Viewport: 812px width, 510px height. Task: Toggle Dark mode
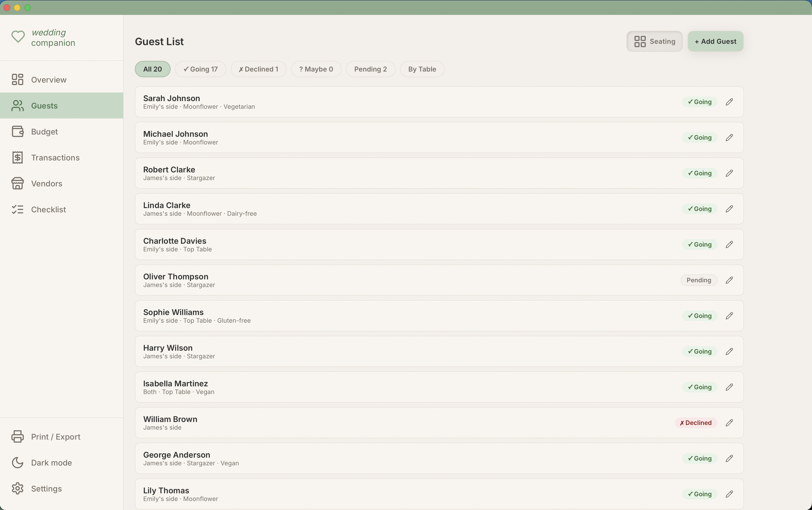51,462
